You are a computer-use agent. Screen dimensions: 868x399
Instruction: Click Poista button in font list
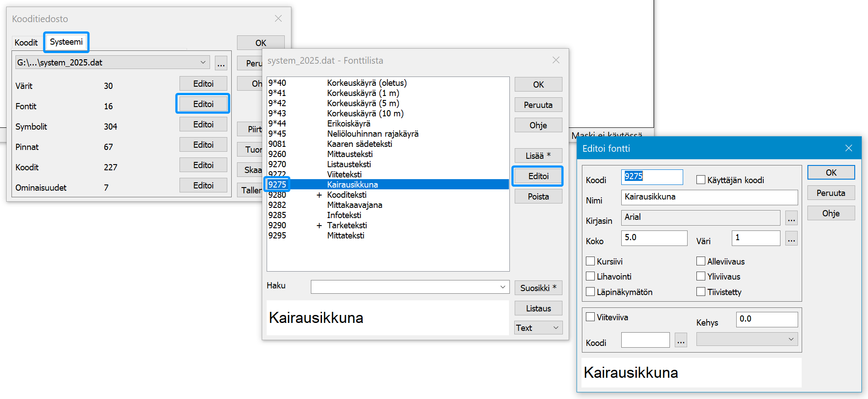tap(538, 196)
